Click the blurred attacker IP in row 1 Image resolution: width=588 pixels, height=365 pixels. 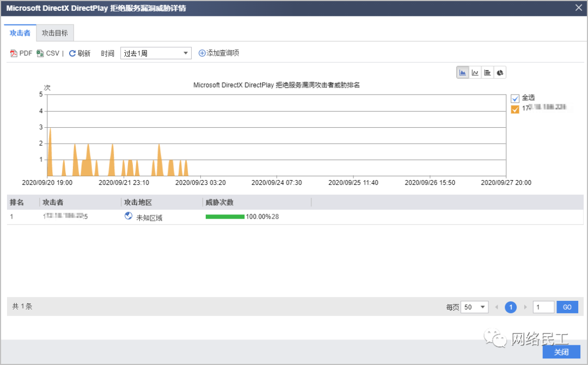pyautogui.click(x=65, y=216)
